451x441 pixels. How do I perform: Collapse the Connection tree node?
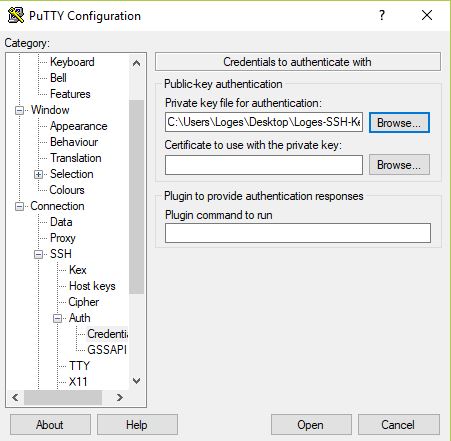[20, 207]
